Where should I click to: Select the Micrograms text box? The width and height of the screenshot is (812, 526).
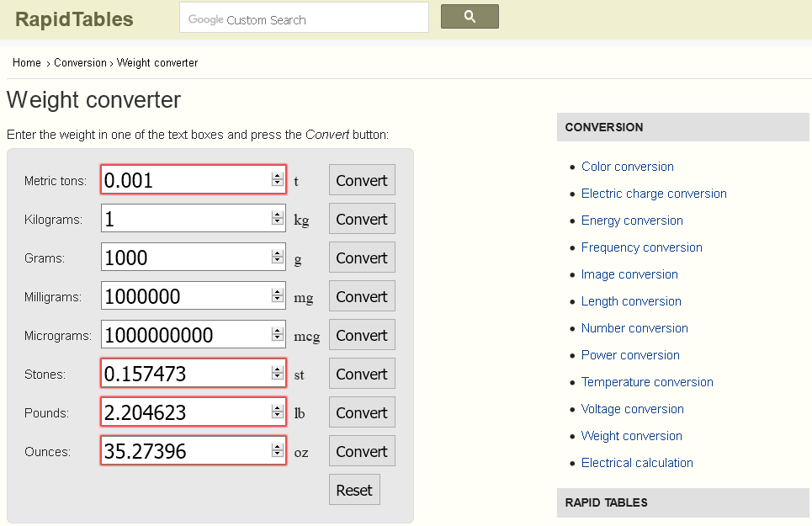coord(183,335)
